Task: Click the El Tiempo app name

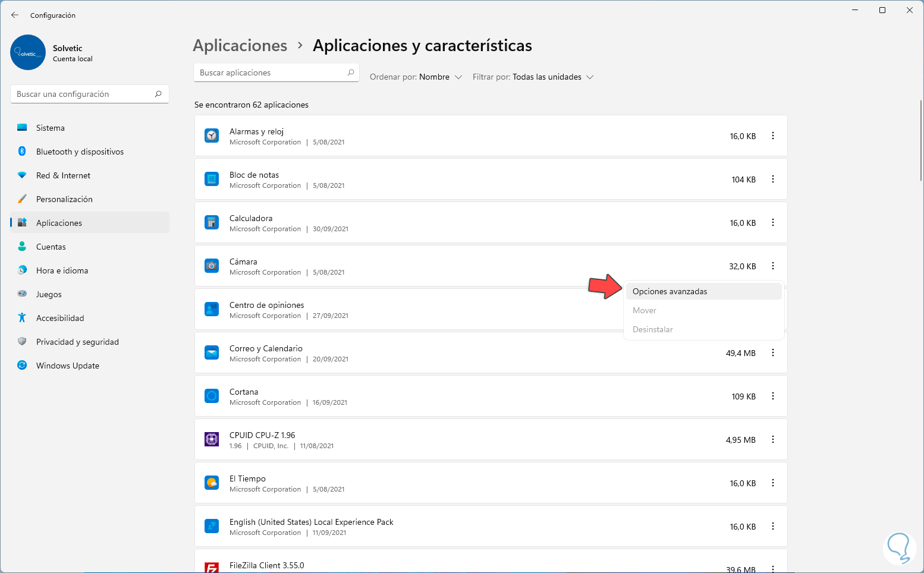Action: pyautogui.click(x=247, y=478)
